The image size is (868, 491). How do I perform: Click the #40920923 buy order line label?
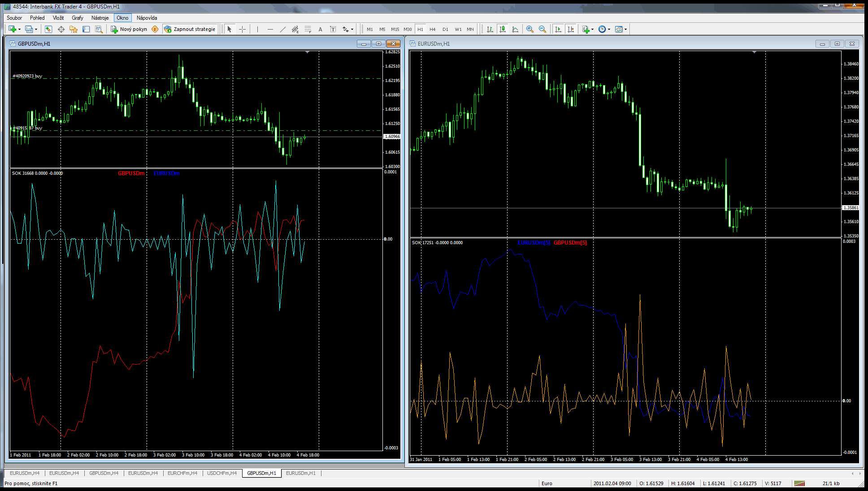pos(27,76)
